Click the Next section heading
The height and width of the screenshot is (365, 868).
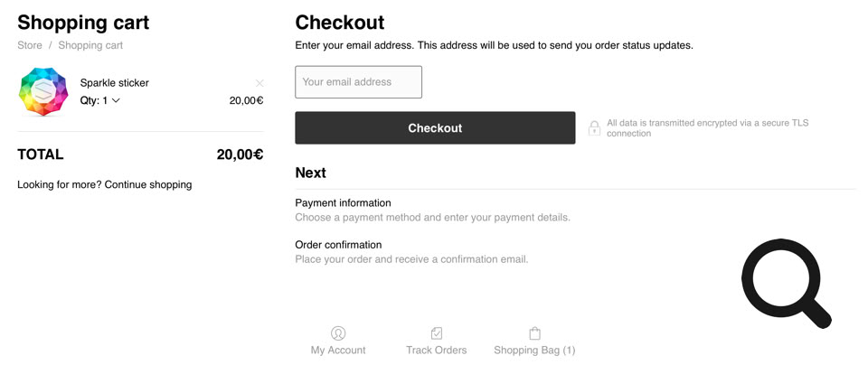point(310,173)
